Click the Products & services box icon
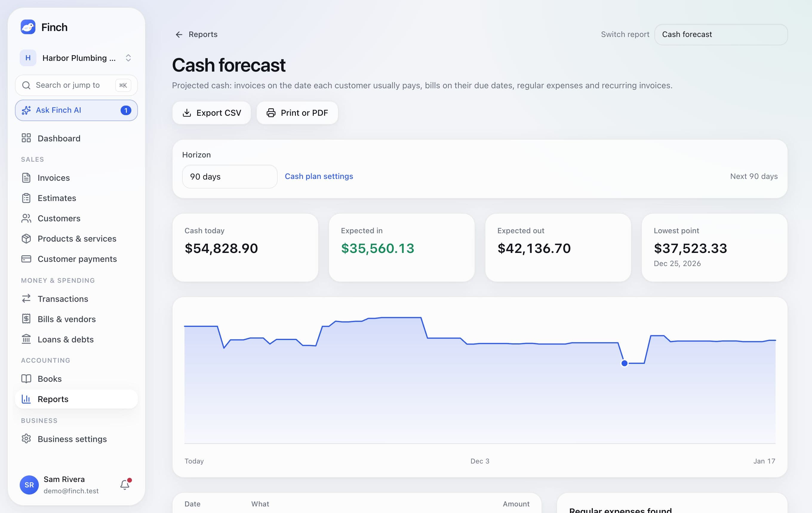Viewport: 812px width, 513px height. (26, 239)
